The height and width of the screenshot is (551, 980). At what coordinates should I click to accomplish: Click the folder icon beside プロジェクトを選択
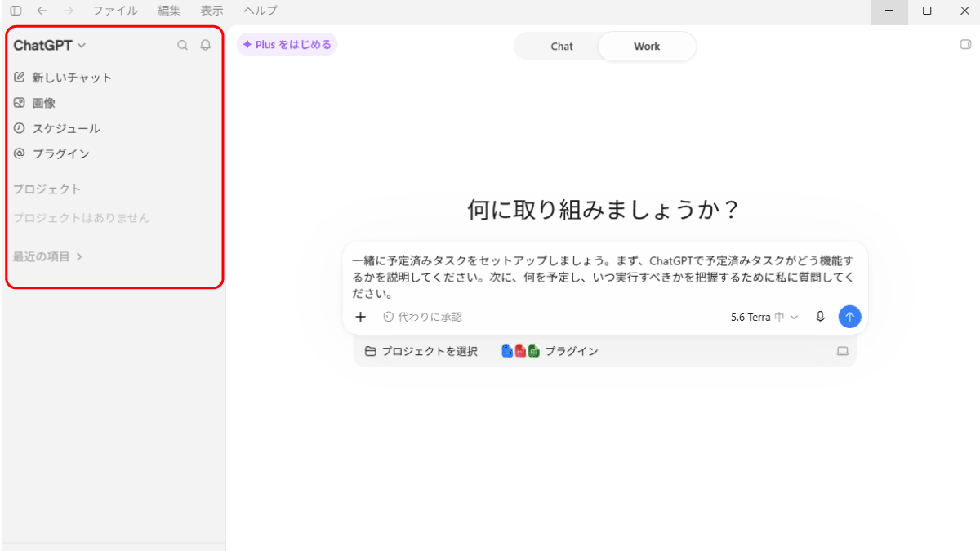tap(370, 352)
